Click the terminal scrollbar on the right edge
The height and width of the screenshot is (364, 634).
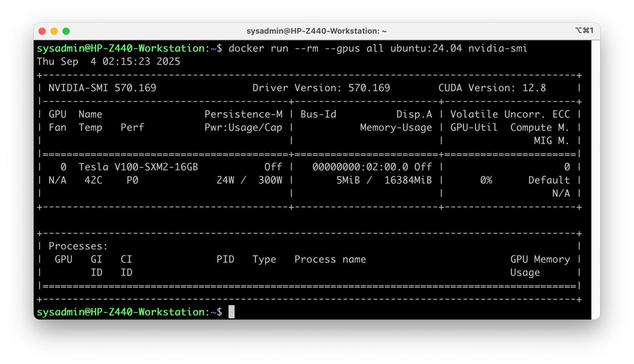(x=596, y=179)
